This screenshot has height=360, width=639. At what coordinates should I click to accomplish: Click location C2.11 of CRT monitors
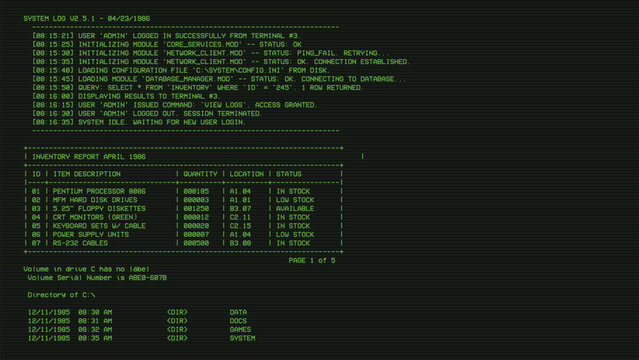coord(240,217)
